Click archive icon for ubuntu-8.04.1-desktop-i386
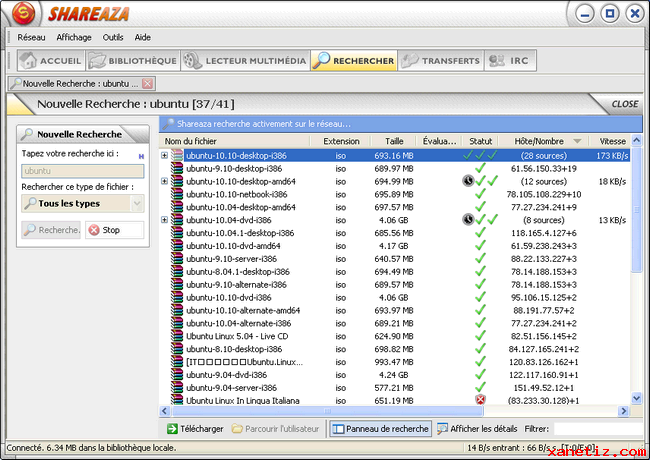 coord(177,271)
